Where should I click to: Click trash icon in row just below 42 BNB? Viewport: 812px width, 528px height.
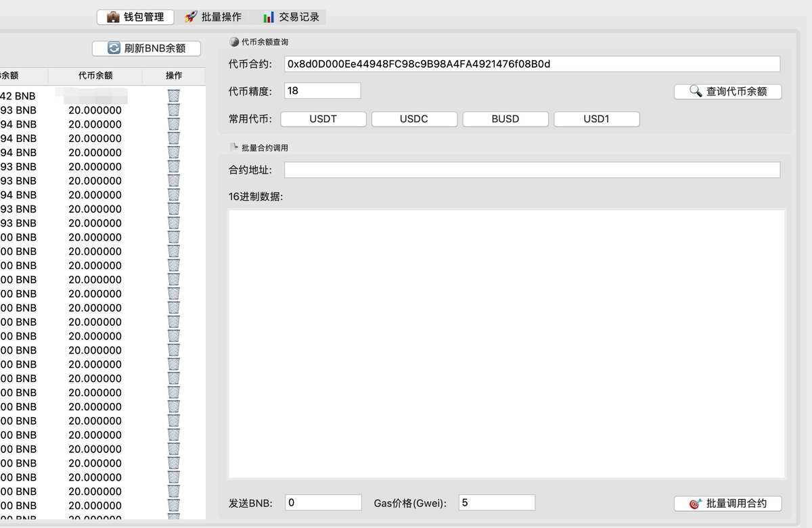(173, 110)
